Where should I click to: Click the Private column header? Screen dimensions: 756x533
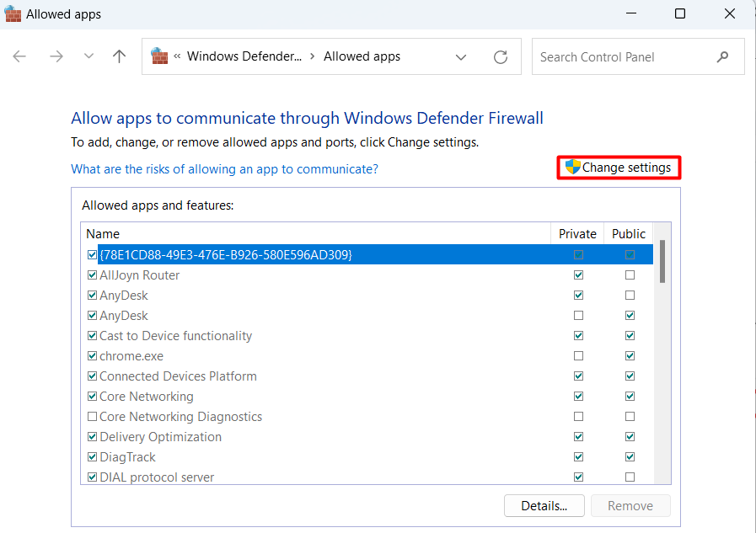(x=577, y=233)
